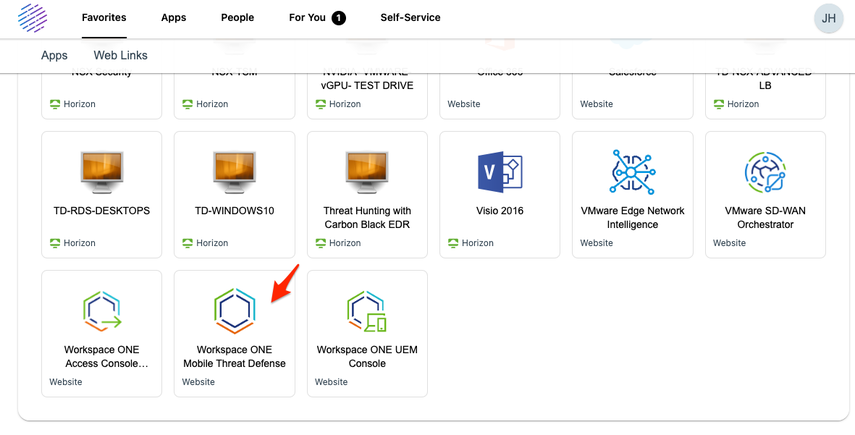The image size is (855, 435).
Task: Open the Workspace ONE UEM Console icon
Action: [367, 311]
